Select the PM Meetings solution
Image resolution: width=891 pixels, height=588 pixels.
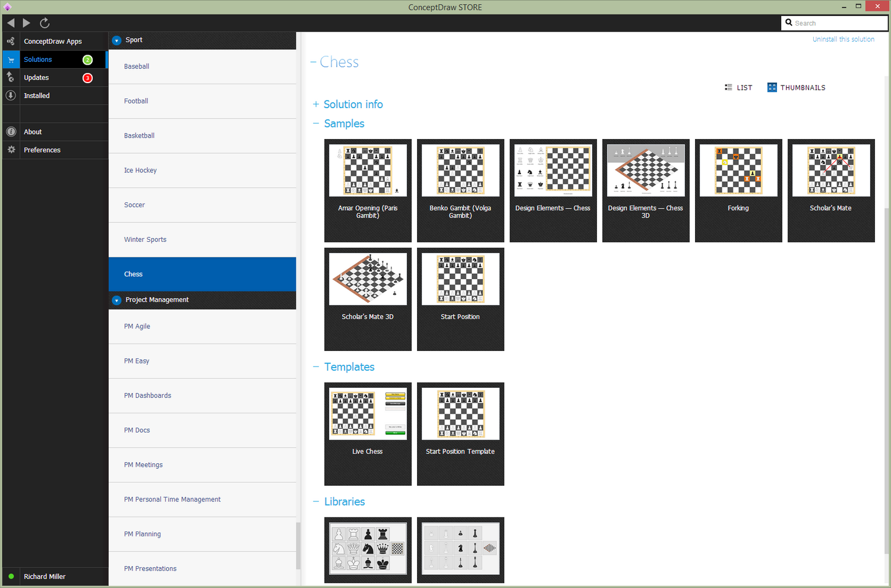point(202,464)
